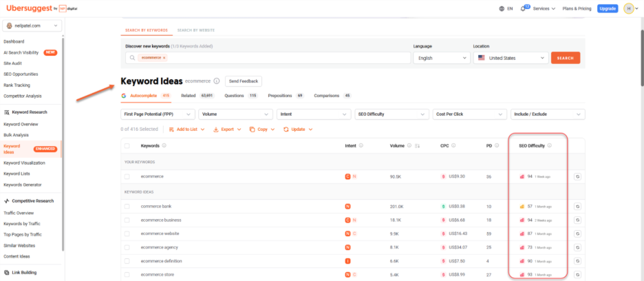Viewport: 644px width, 281px height.
Task: Open Plans & Pricing link
Action: point(577,9)
